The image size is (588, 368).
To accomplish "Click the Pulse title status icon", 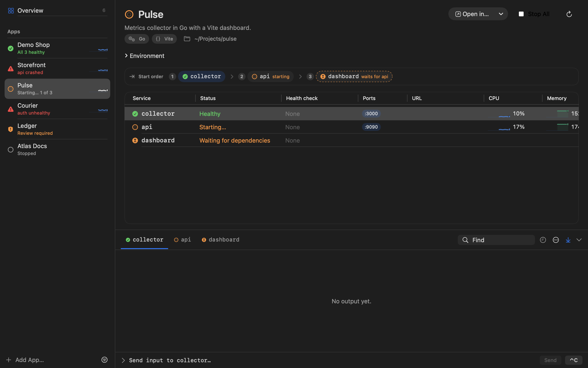I will coord(129,14).
